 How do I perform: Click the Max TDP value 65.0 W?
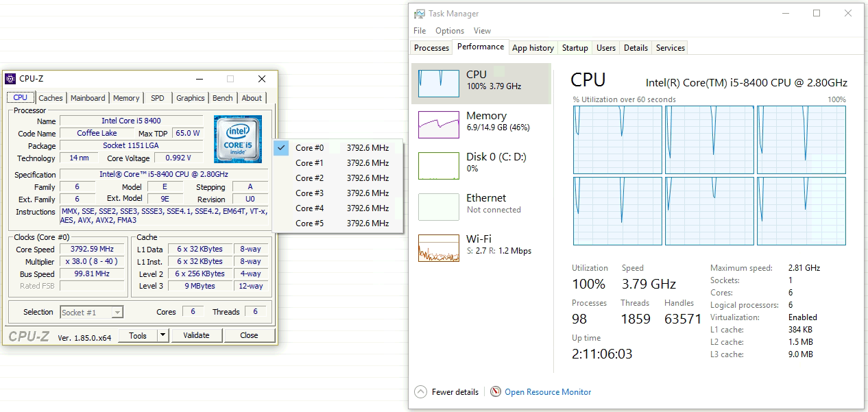click(x=188, y=134)
